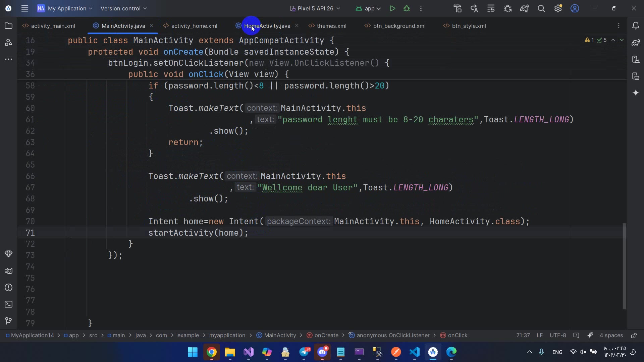Expand the Version control dropdown
Screen dimensions: 644x362
pos(123,8)
